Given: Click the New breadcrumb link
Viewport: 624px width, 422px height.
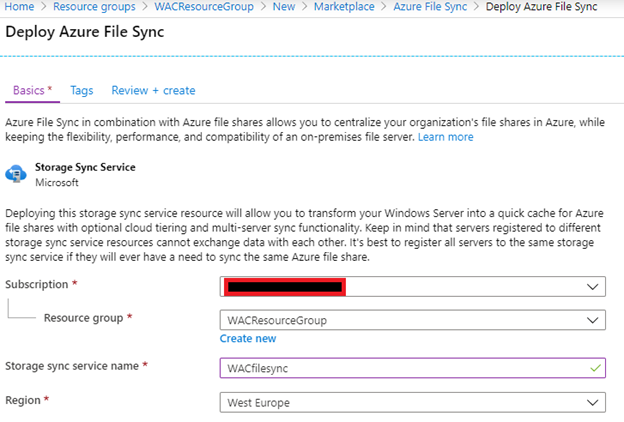Looking at the screenshot, I should point(284,6).
